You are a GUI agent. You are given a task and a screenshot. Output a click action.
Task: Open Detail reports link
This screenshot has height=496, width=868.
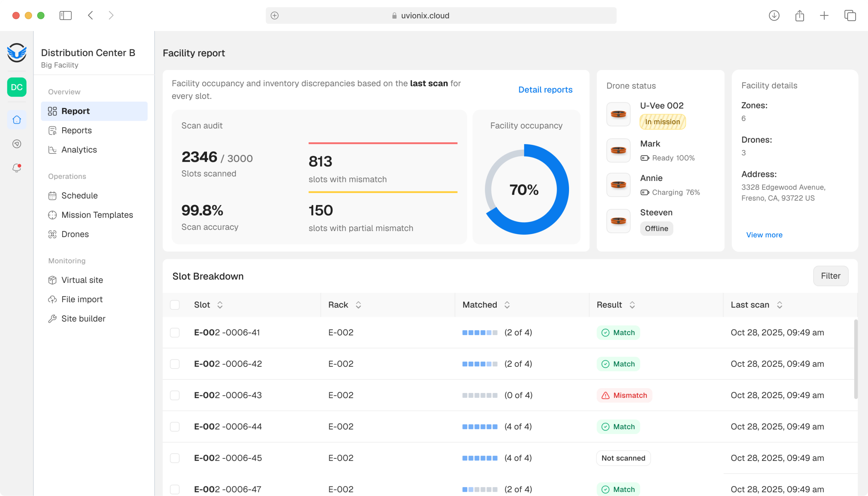[545, 90]
